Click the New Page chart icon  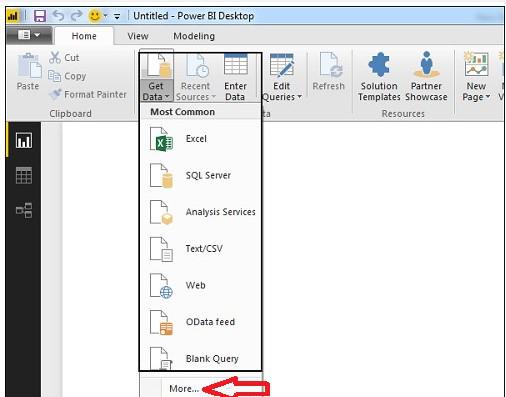476,64
